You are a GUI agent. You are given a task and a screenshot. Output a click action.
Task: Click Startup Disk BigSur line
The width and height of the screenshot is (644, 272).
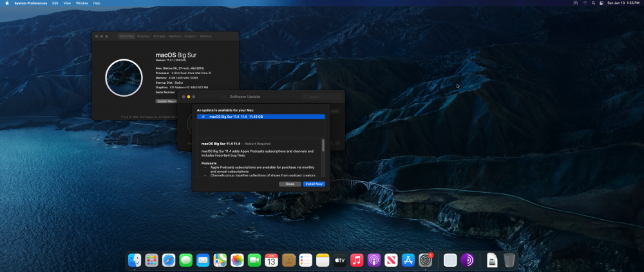(169, 83)
